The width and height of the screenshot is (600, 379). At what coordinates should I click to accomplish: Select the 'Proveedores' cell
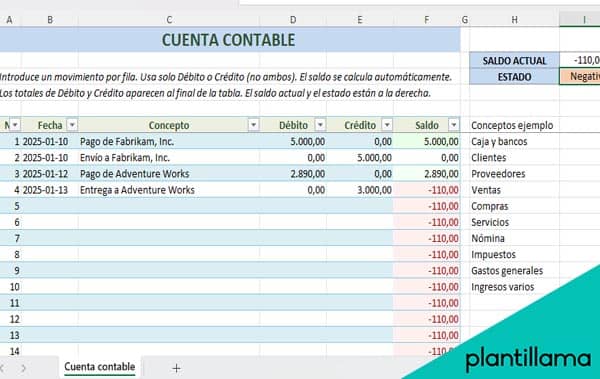coord(514,173)
